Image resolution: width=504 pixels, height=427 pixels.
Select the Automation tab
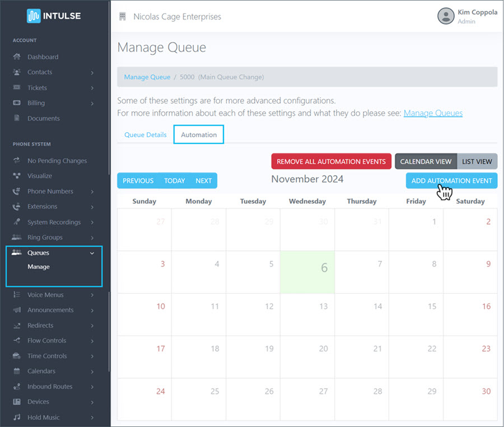point(199,135)
